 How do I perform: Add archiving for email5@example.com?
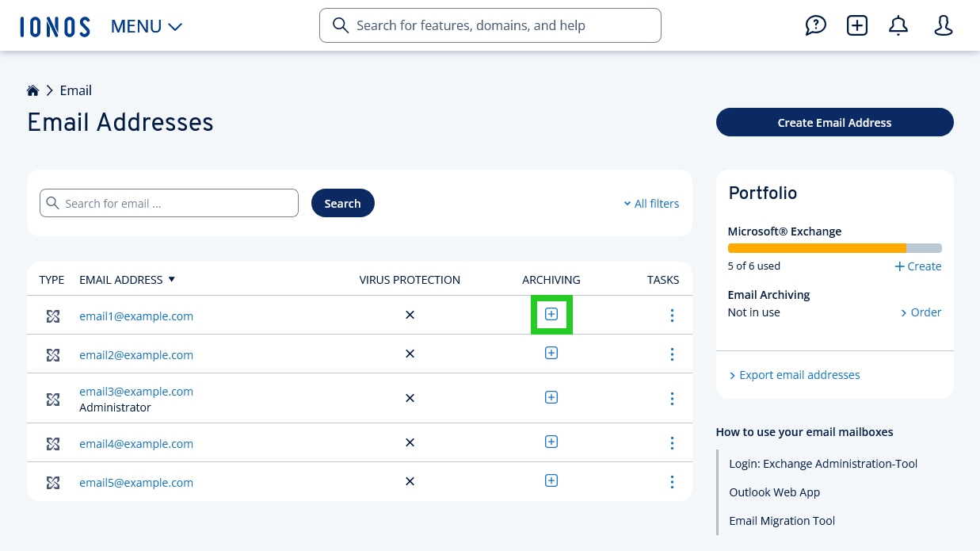click(551, 481)
